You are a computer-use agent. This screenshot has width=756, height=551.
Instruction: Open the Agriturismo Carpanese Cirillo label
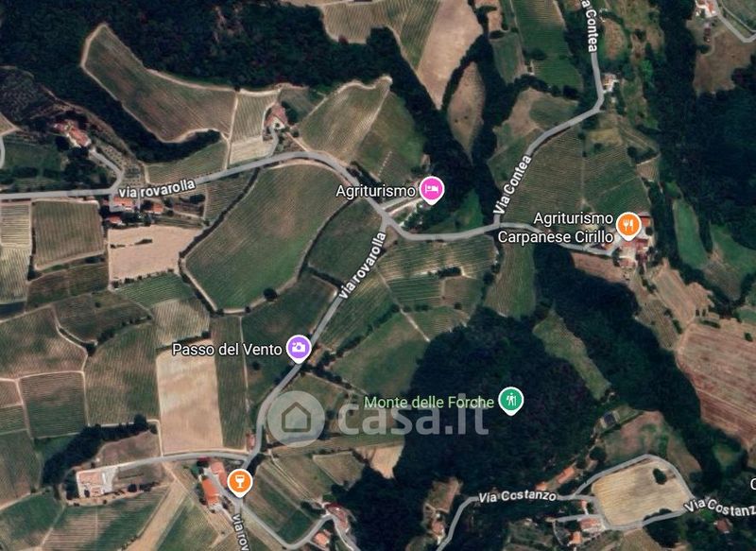coord(556,228)
